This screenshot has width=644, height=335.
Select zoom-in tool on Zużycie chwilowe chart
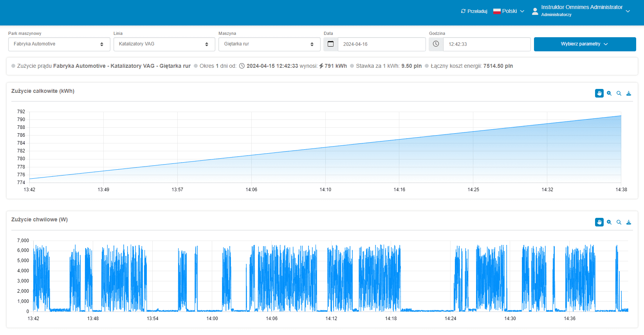click(609, 222)
